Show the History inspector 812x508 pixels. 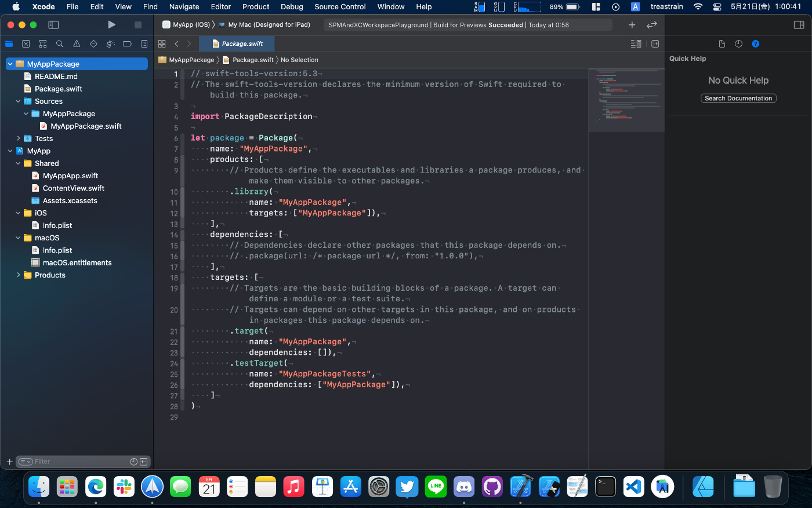[x=738, y=44]
